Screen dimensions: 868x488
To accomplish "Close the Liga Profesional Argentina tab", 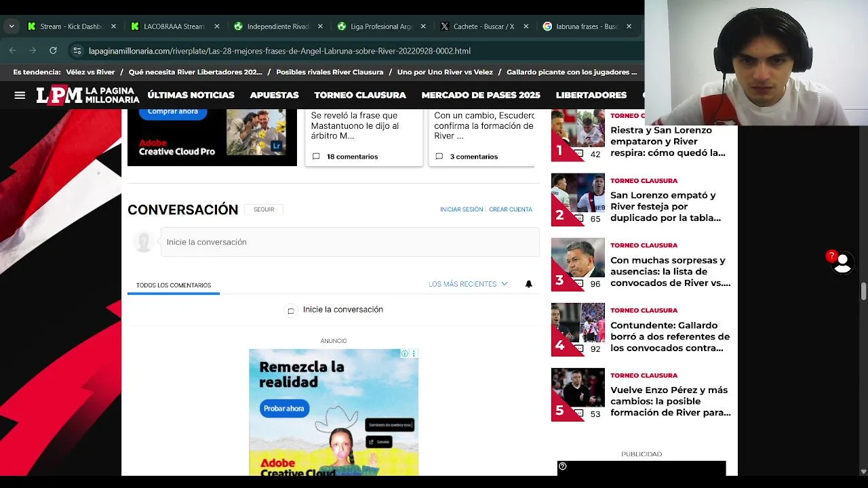I will click(x=423, y=26).
